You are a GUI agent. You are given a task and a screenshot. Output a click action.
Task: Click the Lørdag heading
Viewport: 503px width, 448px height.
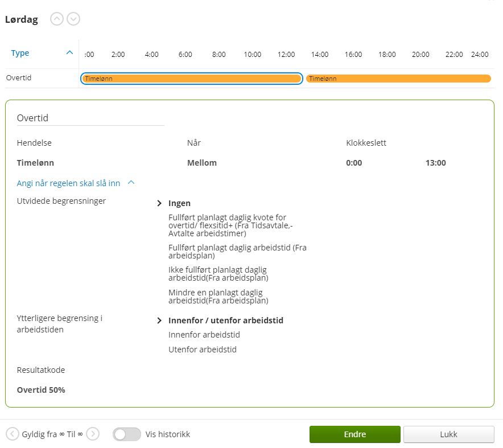[x=22, y=19]
